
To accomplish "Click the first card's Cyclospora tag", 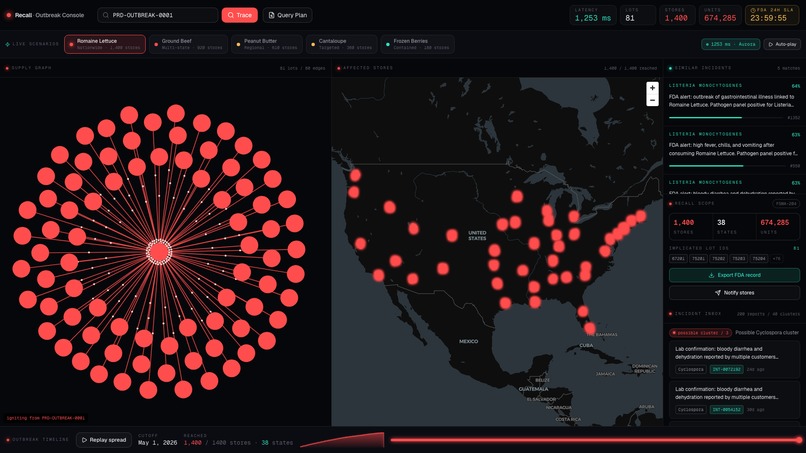I will pos(690,369).
